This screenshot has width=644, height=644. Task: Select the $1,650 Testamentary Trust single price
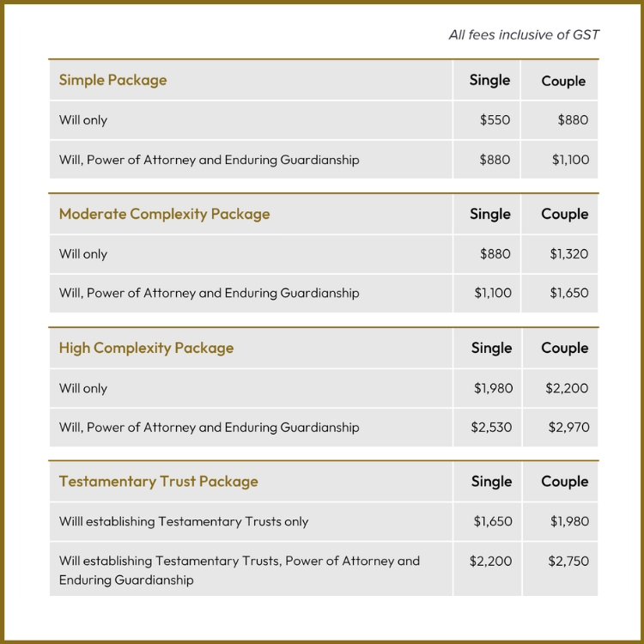(x=493, y=521)
